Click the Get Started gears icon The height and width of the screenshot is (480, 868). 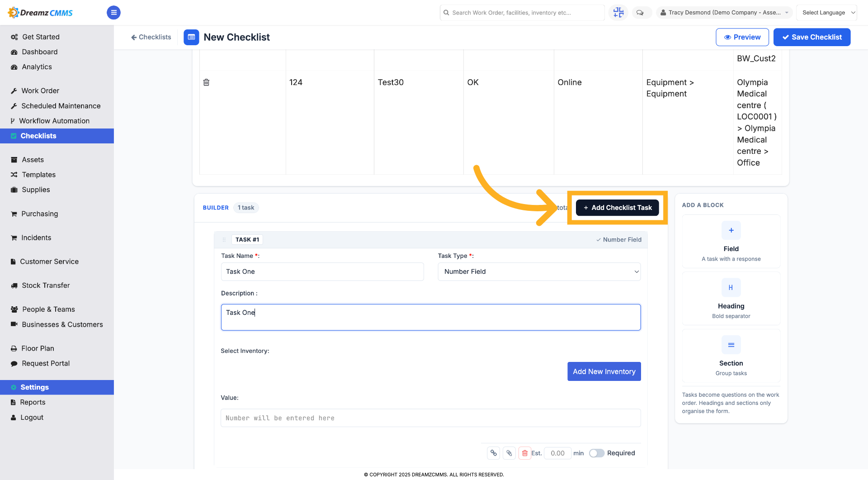tap(14, 37)
